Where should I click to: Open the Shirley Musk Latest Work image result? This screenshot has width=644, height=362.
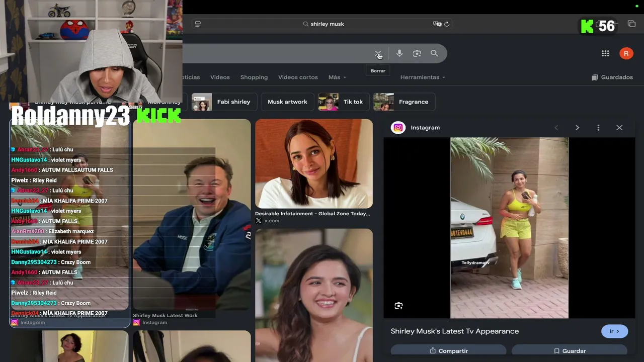tap(192, 214)
